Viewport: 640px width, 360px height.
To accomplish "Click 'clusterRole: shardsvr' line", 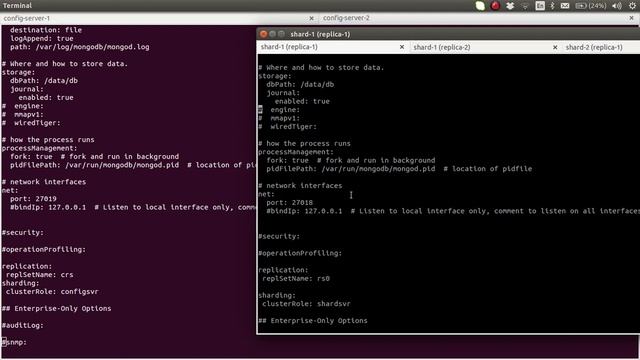I will click(x=306, y=304).
